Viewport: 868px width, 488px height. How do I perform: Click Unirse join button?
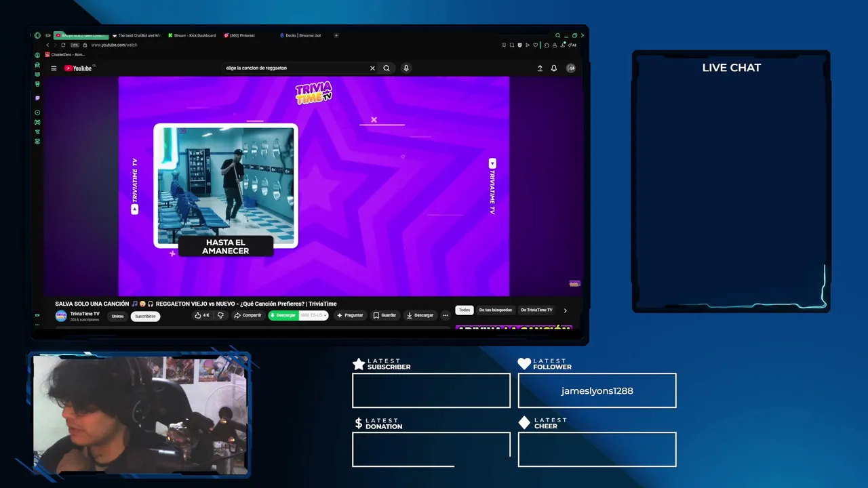pos(117,316)
